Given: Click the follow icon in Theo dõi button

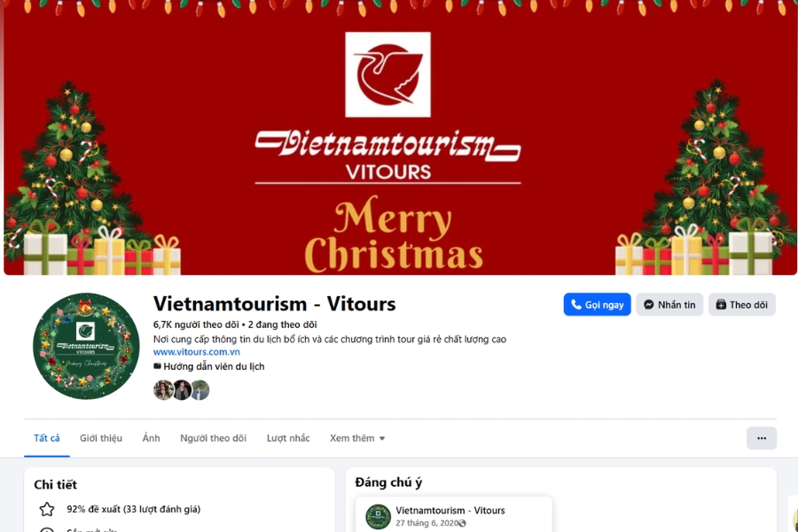Looking at the screenshot, I should click(x=721, y=304).
